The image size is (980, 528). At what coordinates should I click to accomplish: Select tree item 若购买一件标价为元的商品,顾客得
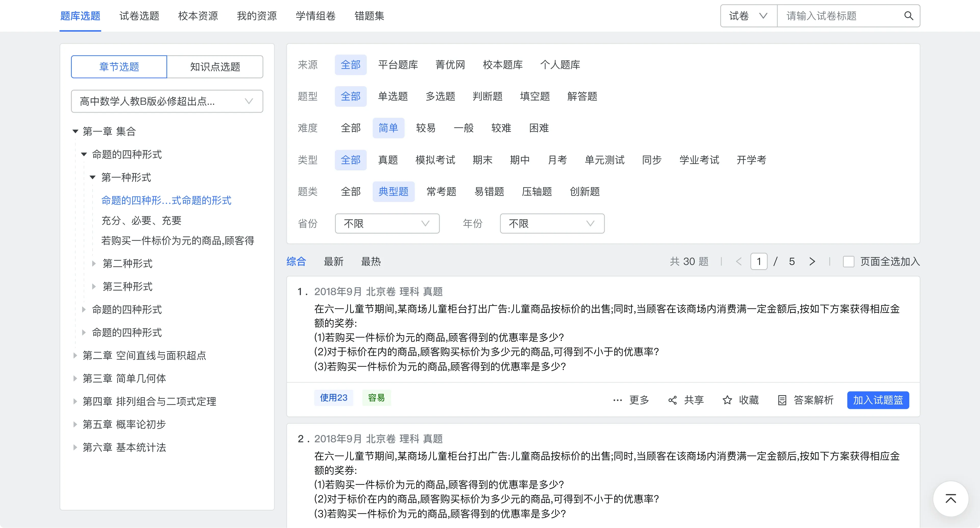(178, 241)
